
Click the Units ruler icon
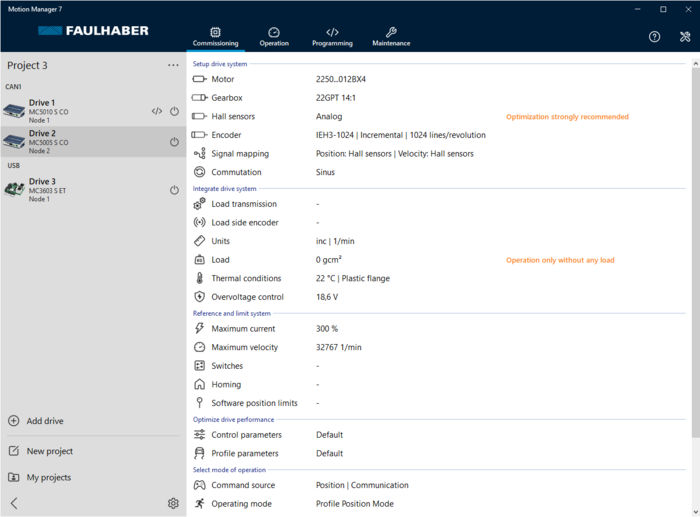coord(200,241)
